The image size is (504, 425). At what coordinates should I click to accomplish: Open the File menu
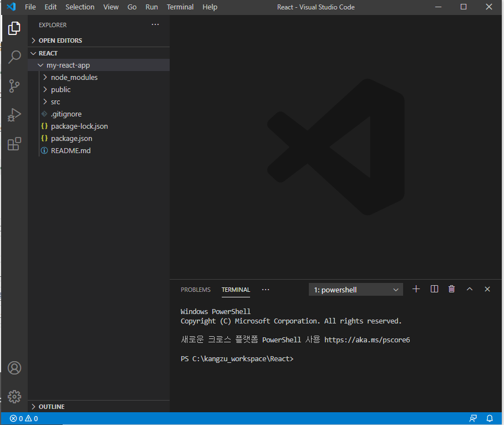coord(30,7)
